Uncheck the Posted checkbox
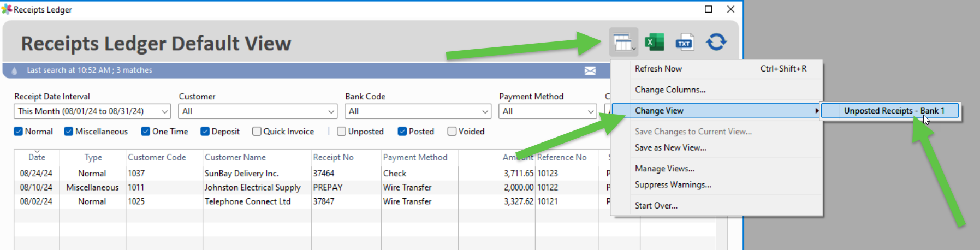 pos(402,132)
